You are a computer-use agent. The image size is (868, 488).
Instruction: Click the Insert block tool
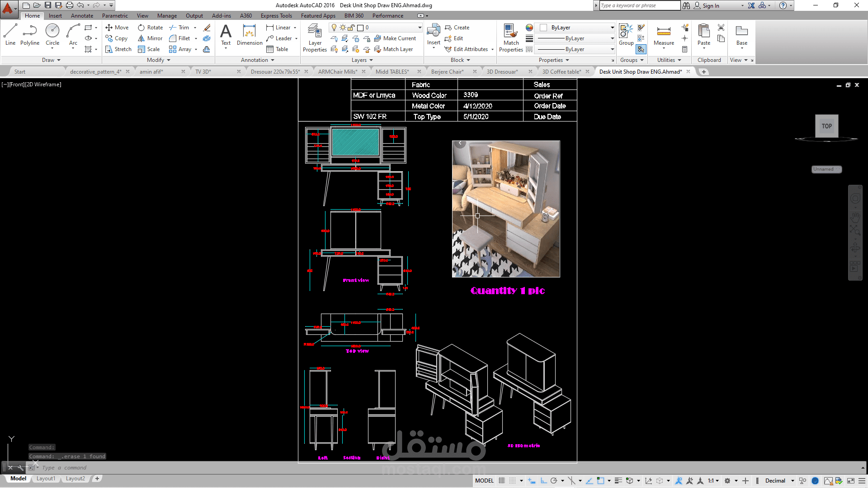434,35
